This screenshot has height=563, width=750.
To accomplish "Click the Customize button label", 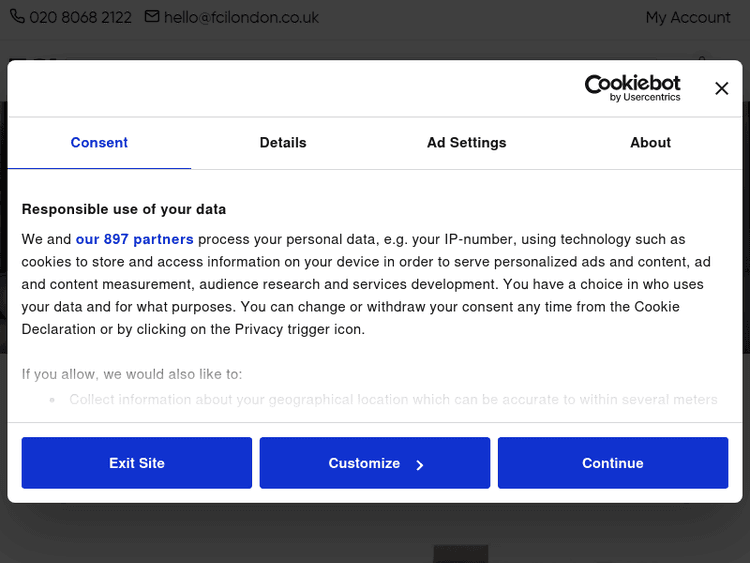I will [x=364, y=463].
